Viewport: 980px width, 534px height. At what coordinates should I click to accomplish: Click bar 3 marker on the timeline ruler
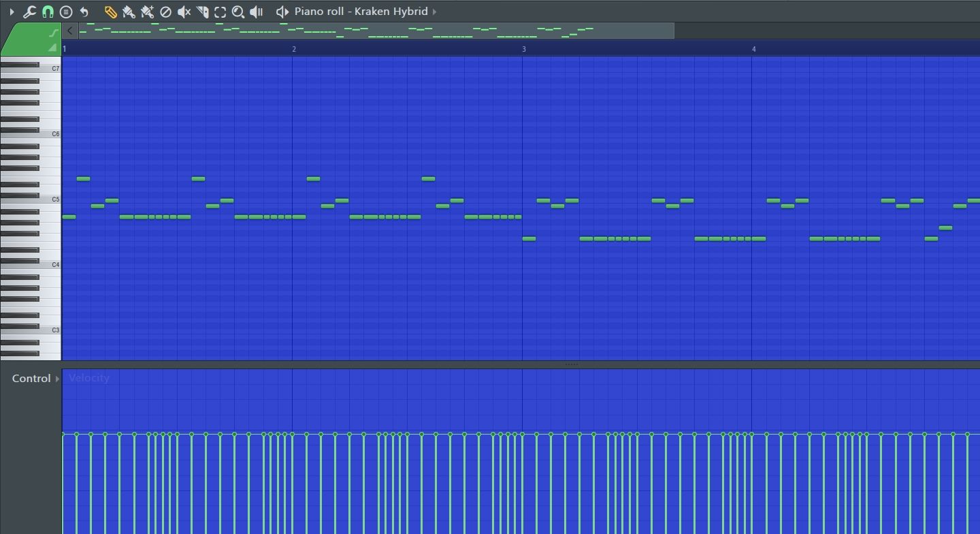[x=523, y=49]
